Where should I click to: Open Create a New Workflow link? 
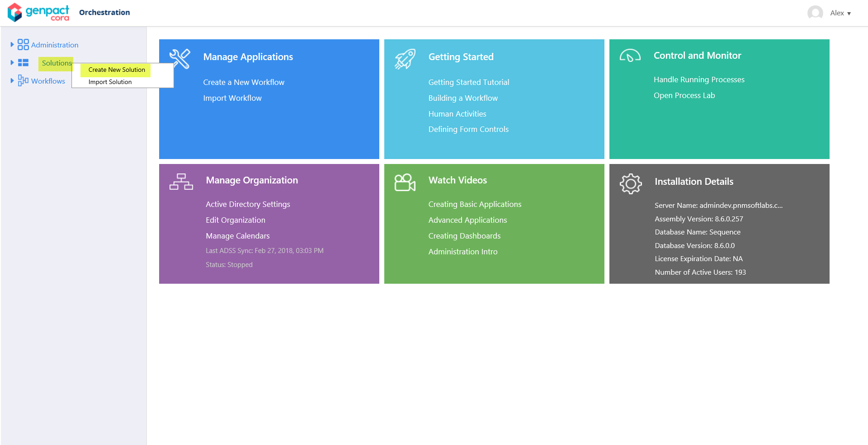click(244, 82)
